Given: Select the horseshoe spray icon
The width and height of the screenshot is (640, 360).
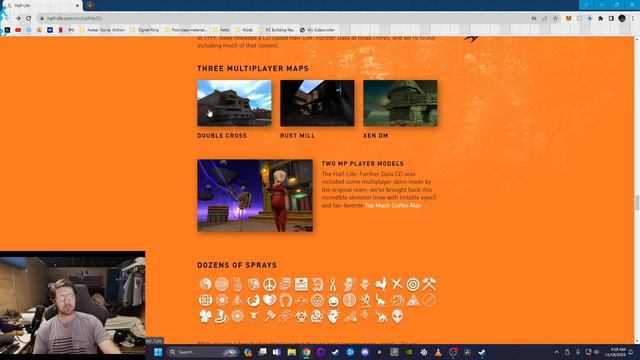Looking at the screenshot, I should [285, 300].
